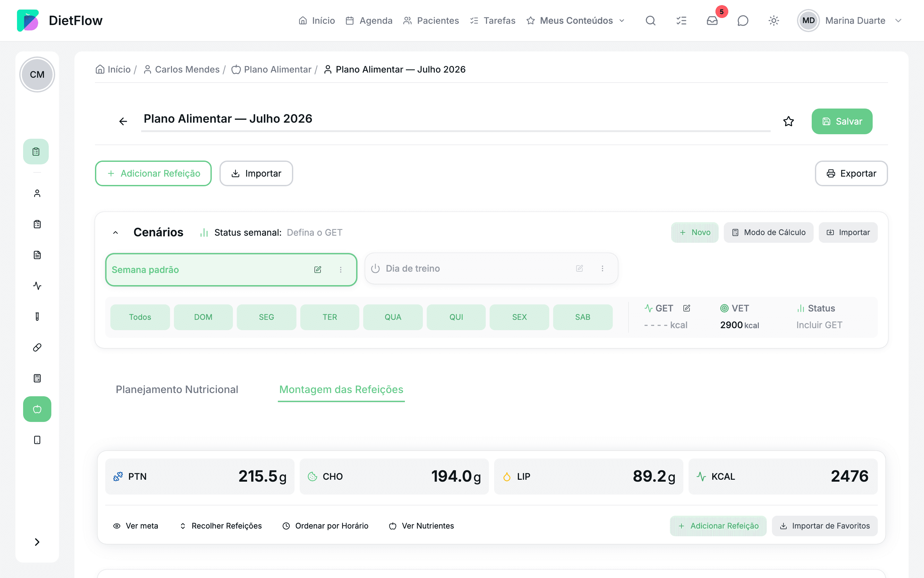The image size is (924, 578).
Task: Click the Salvar button
Action: pos(842,122)
